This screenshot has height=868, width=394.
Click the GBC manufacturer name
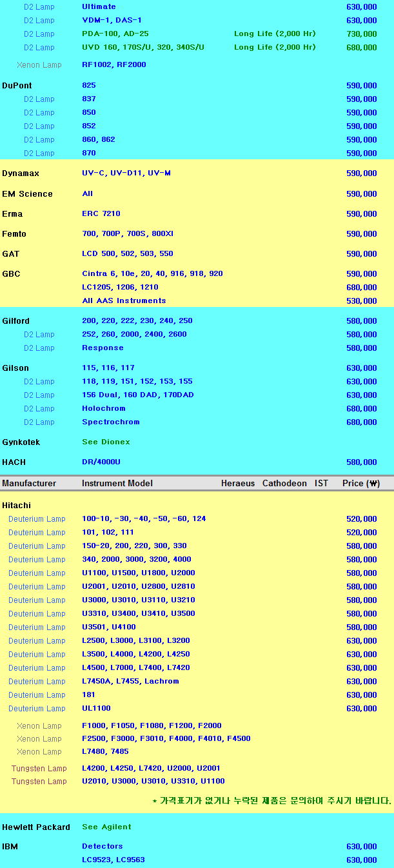click(11, 274)
